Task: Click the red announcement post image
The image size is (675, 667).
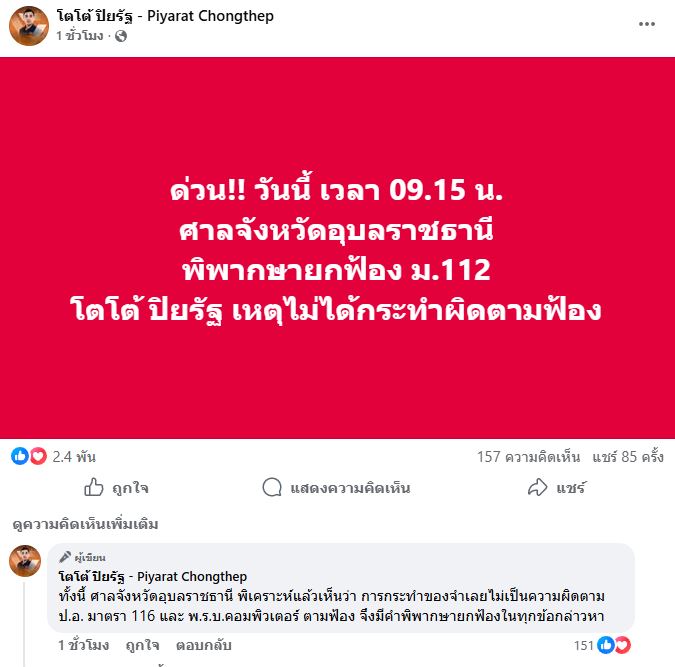Action: 338,248
